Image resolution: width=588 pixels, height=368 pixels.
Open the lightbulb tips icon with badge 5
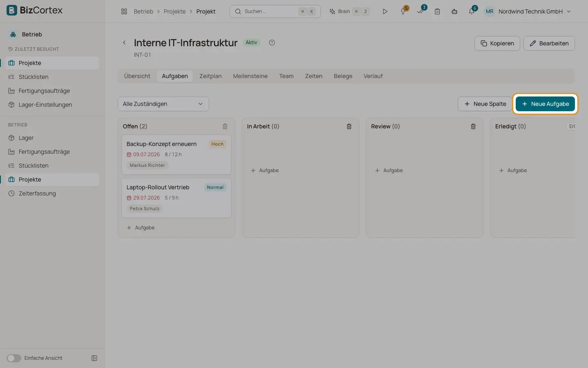point(403,11)
